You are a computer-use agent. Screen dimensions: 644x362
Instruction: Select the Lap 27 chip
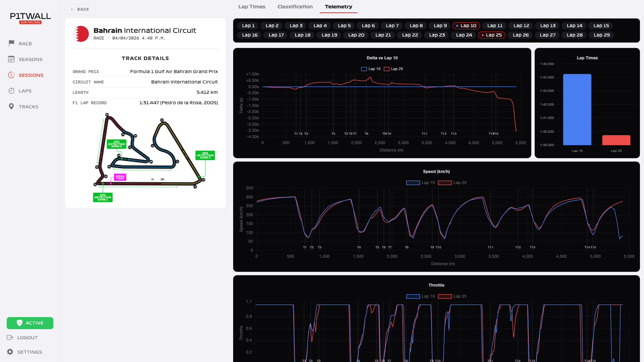tap(547, 35)
